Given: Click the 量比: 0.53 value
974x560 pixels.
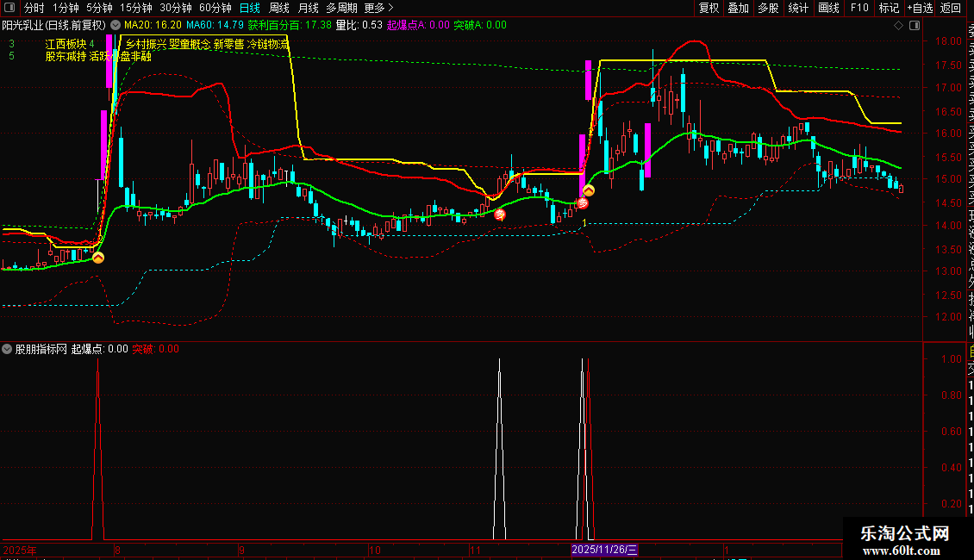Looking at the screenshot, I should [x=359, y=25].
